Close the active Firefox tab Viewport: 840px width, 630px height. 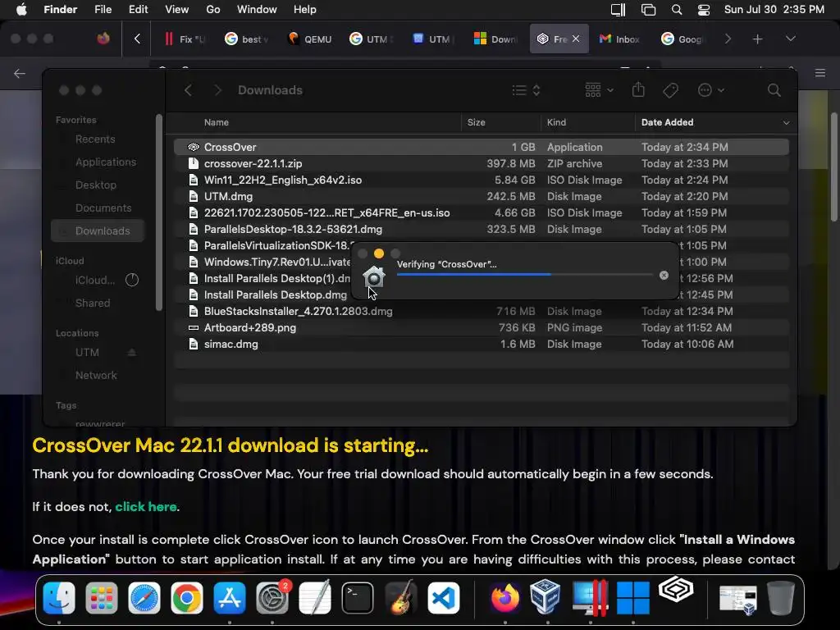point(576,39)
